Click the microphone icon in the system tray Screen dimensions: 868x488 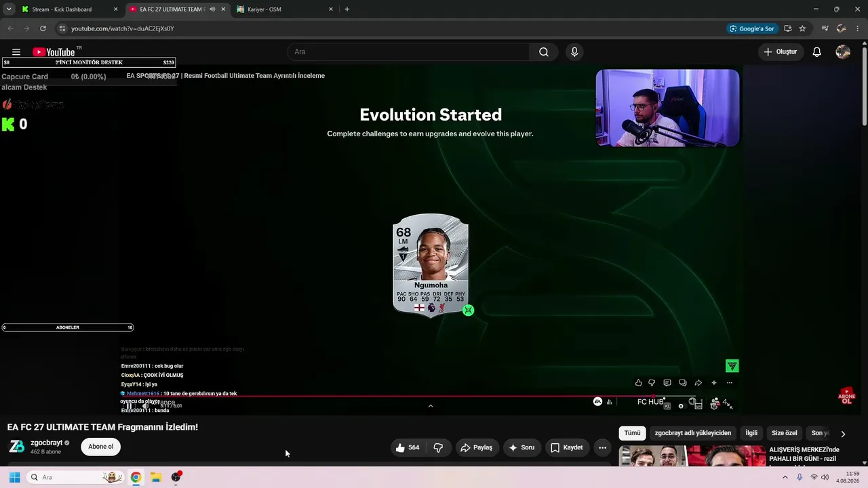point(800,477)
